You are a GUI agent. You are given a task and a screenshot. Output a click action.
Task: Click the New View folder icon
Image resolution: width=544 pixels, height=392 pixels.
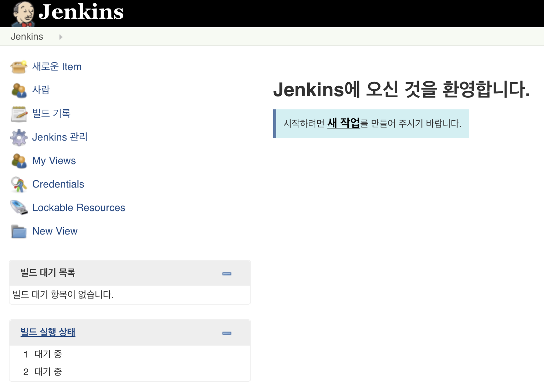tap(19, 232)
